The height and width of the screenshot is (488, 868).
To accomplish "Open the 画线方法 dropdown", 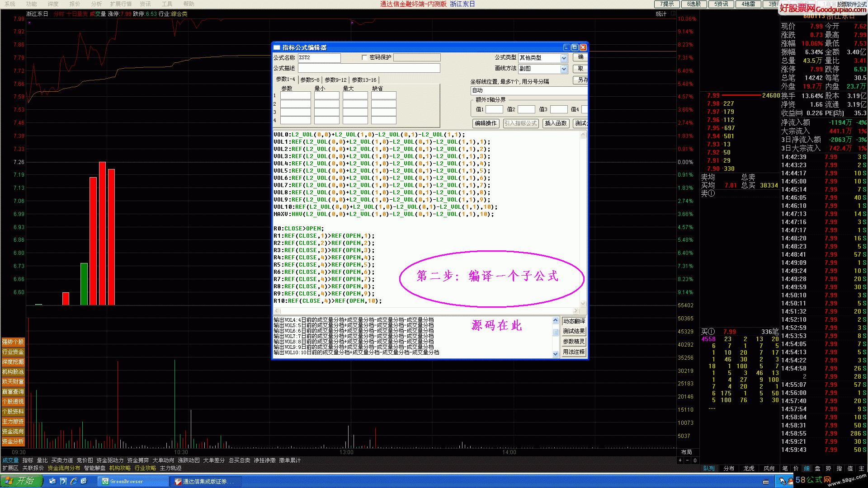I will point(564,69).
